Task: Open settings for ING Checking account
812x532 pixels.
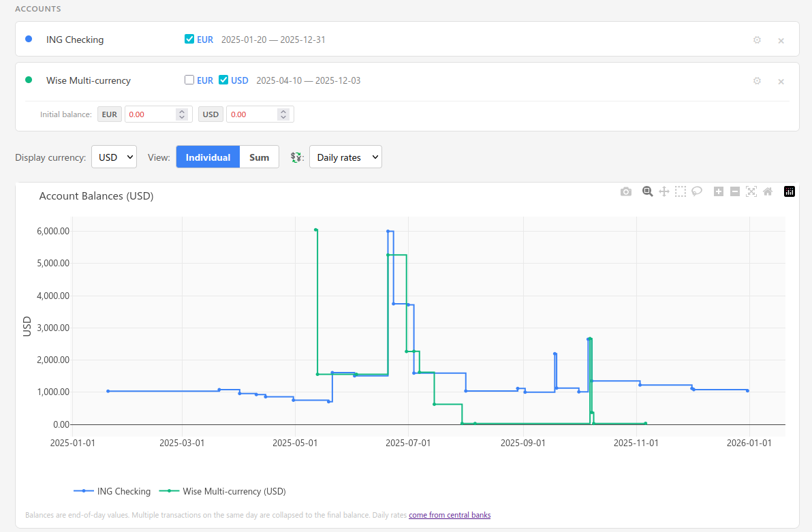Action: 757,40
